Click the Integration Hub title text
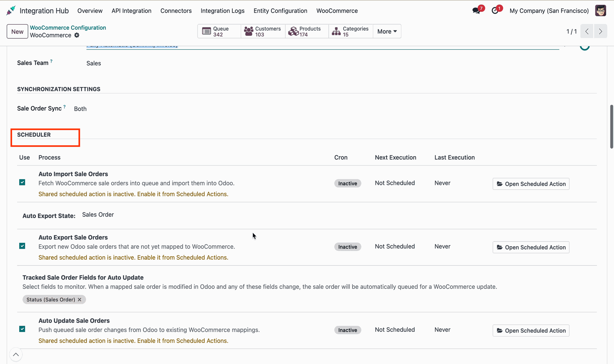 44,11
